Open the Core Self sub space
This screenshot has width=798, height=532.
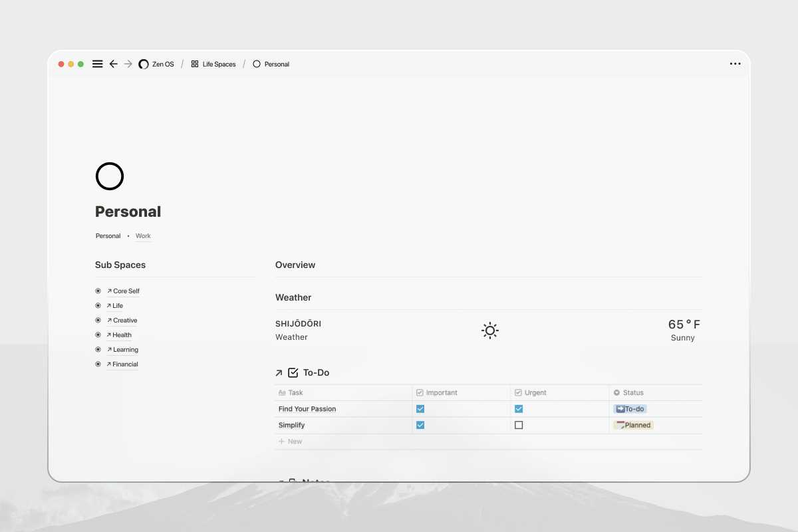pyautogui.click(x=123, y=291)
